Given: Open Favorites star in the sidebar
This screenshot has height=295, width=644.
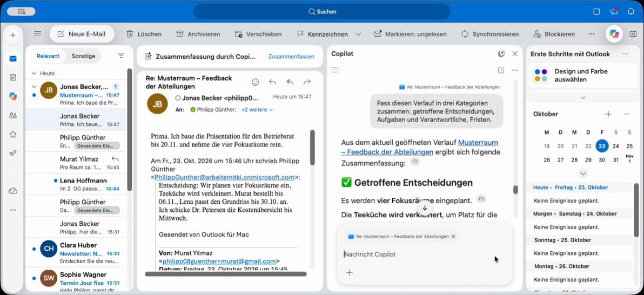Looking at the screenshot, I should coord(13,134).
